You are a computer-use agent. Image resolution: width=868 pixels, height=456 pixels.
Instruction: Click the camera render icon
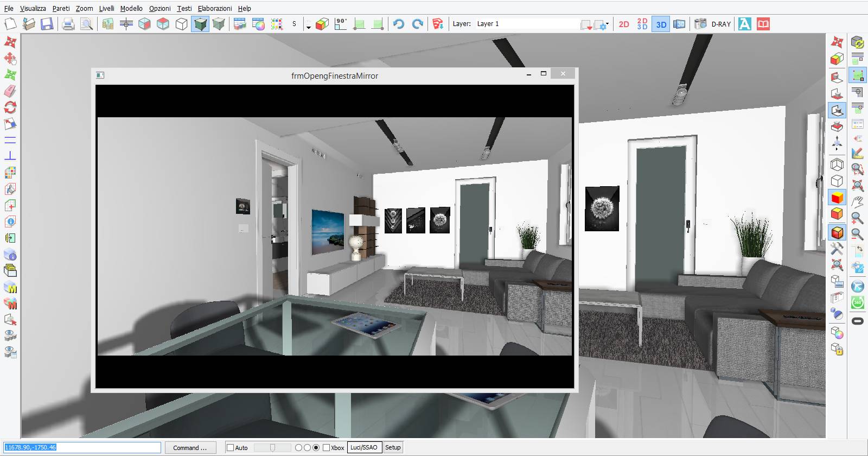click(x=700, y=24)
